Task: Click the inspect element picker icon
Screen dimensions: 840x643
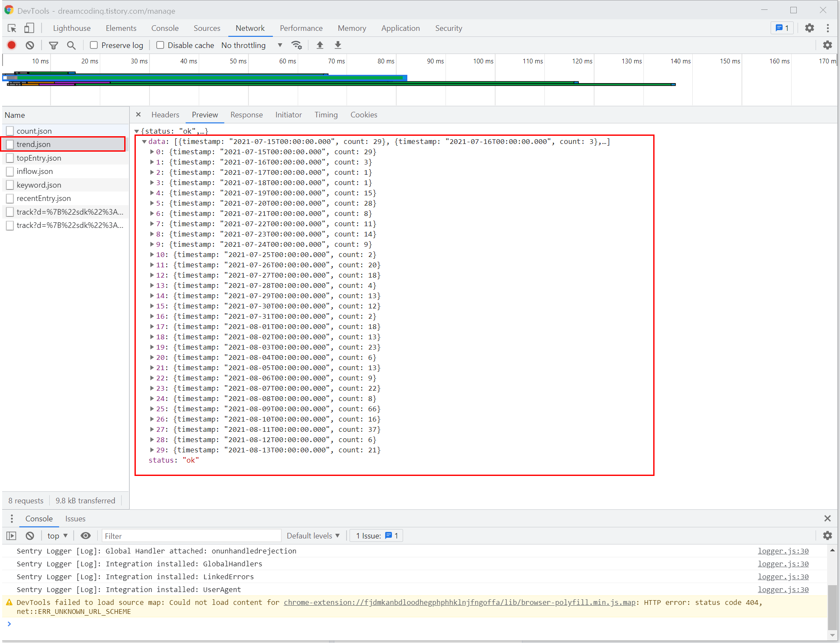Action: point(12,28)
